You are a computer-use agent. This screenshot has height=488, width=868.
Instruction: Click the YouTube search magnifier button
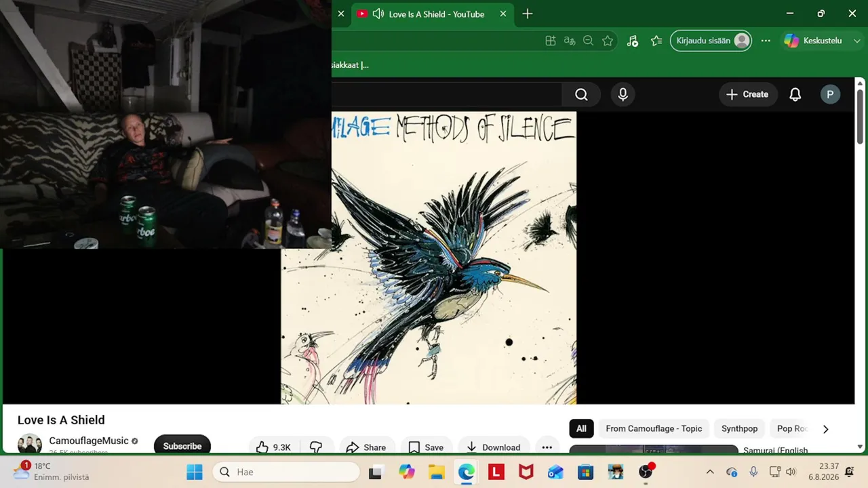(x=581, y=95)
